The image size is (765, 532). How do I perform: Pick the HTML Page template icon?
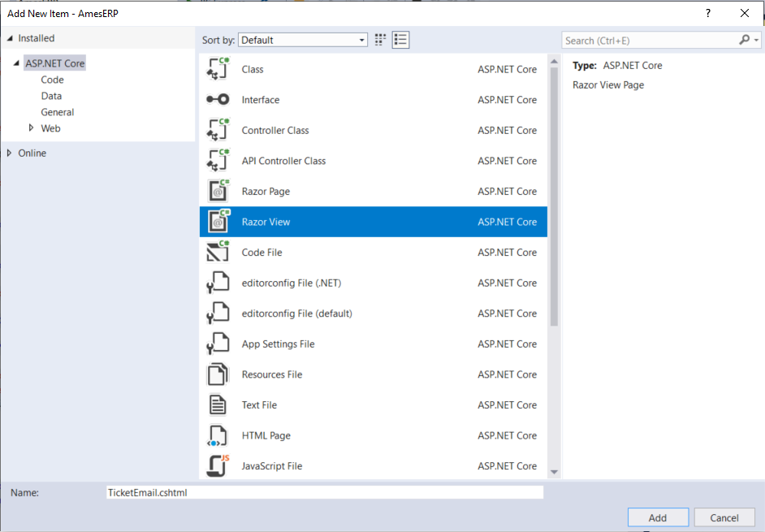pyautogui.click(x=218, y=435)
